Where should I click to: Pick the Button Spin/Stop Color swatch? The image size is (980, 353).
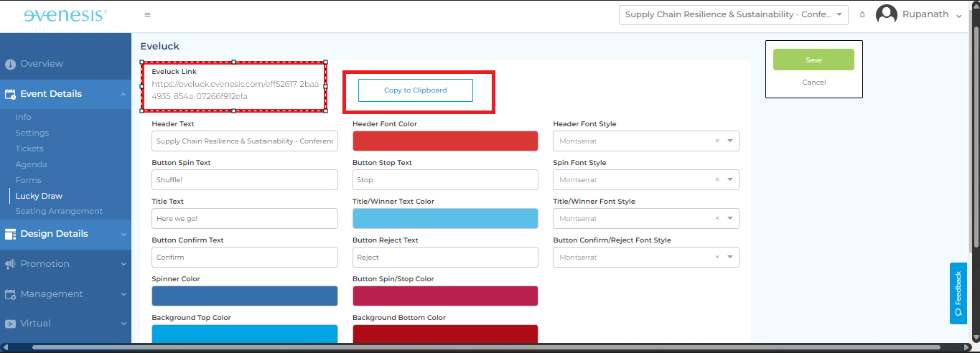[445, 296]
